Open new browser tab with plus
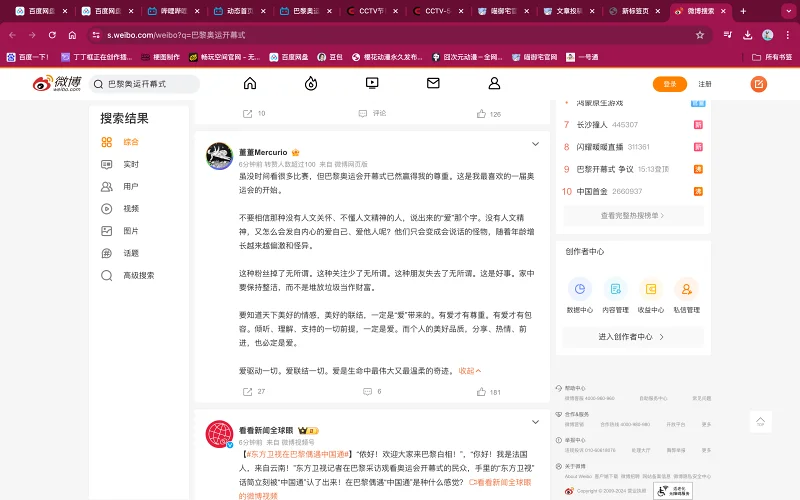The image size is (800, 500). pos(743,11)
